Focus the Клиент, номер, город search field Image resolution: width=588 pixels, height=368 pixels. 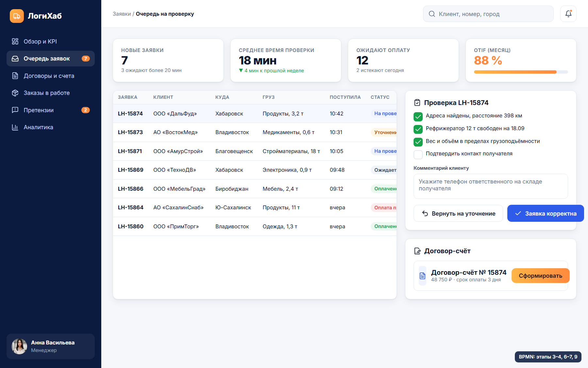pos(488,14)
